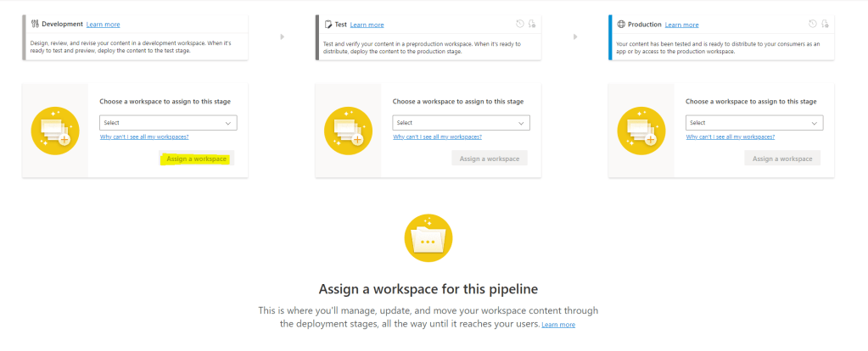Click workspace stack icon in Development card
This screenshot has width=868, height=351.
point(55,131)
